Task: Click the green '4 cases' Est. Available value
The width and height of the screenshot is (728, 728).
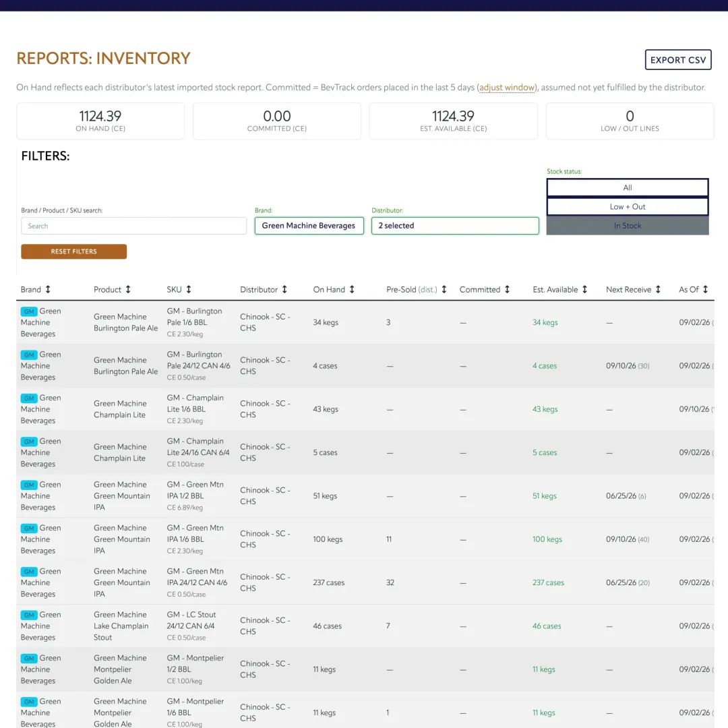Action: (545, 366)
